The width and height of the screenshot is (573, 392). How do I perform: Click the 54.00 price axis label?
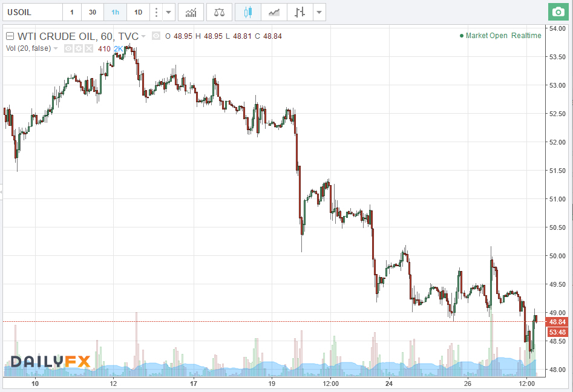pyautogui.click(x=557, y=28)
